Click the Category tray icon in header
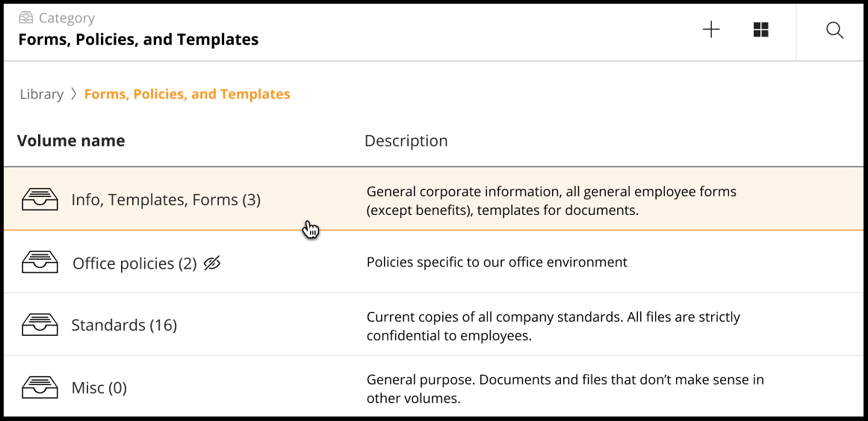Image resolution: width=868 pixels, height=421 pixels. pyautogui.click(x=26, y=18)
